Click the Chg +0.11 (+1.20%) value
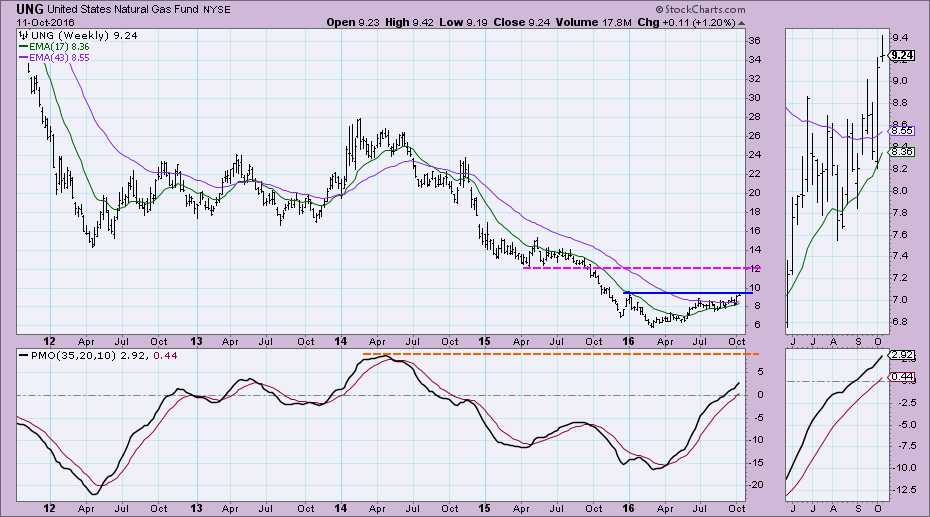The height and width of the screenshot is (517, 930). click(x=699, y=21)
